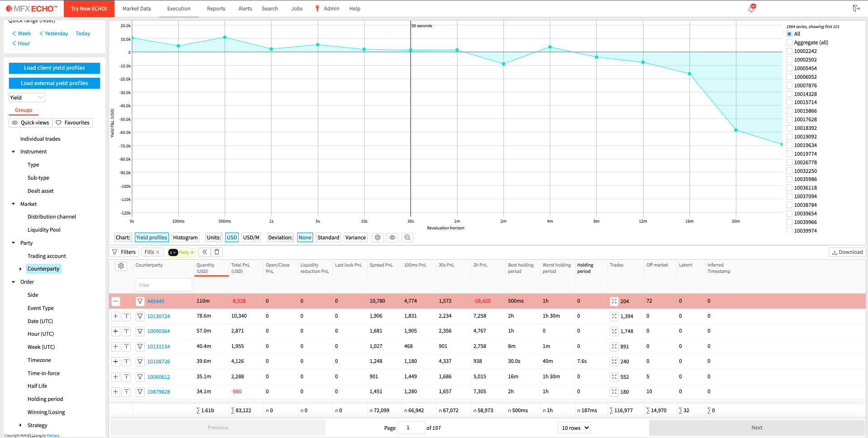Open the Reports menu
Image resolution: width=868 pixels, height=438 pixels.
tap(216, 9)
